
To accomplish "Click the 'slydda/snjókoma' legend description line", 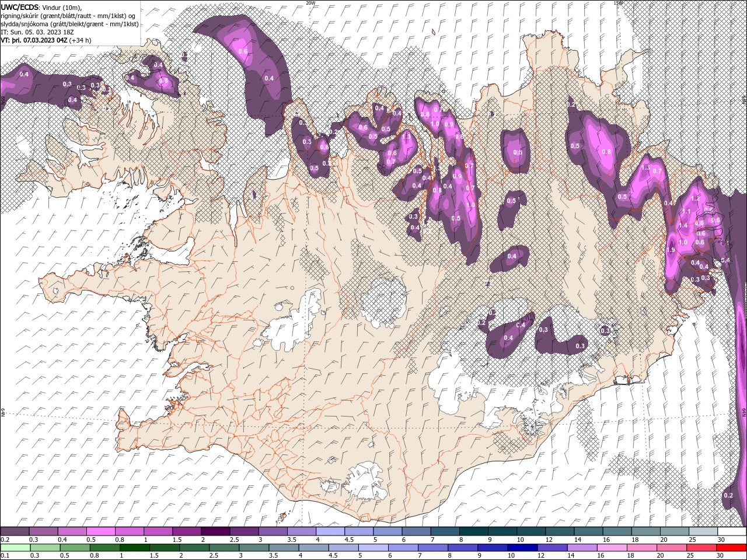I will click(69, 24).
